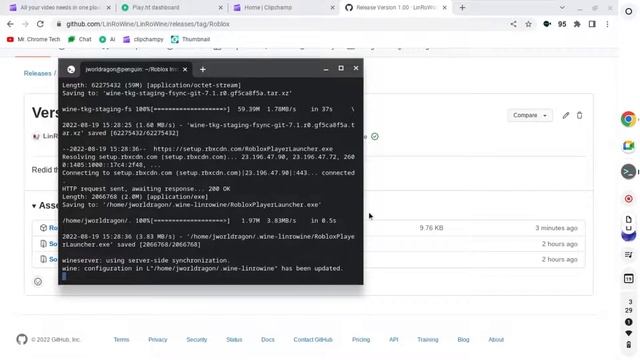Viewport: 640px width, 360px height.
Task: Click Status footer link
Action: (234, 340)
